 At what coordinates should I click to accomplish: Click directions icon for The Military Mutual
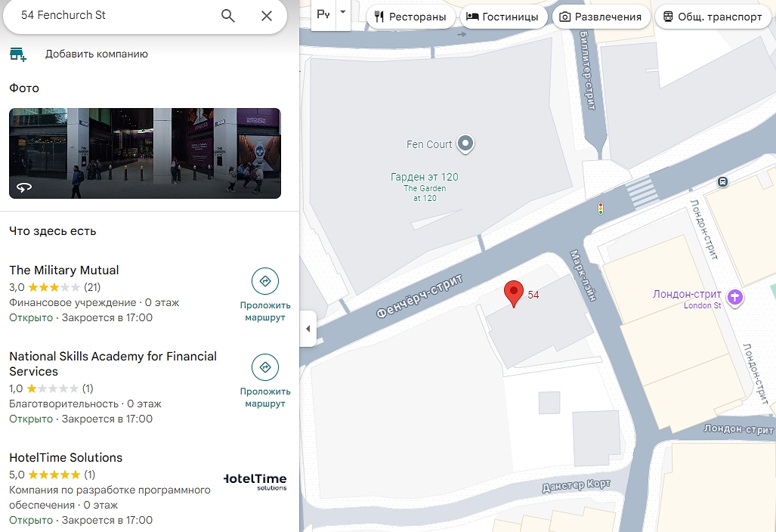click(x=265, y=281)
